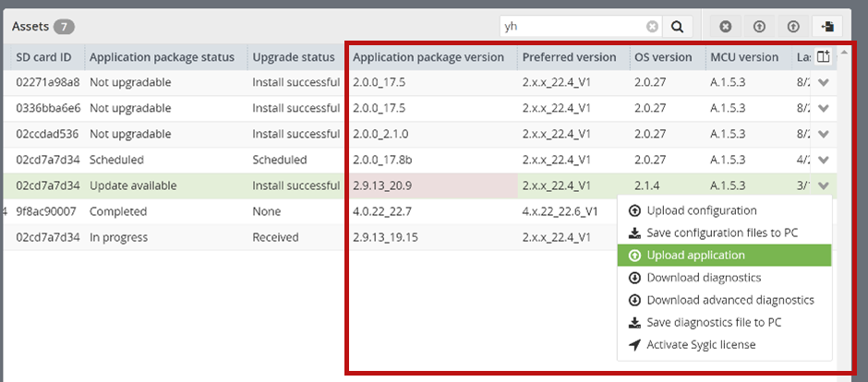
Task: Click the scrollbar up arrow
Action: pyautogui.click(x=844, y=53)
